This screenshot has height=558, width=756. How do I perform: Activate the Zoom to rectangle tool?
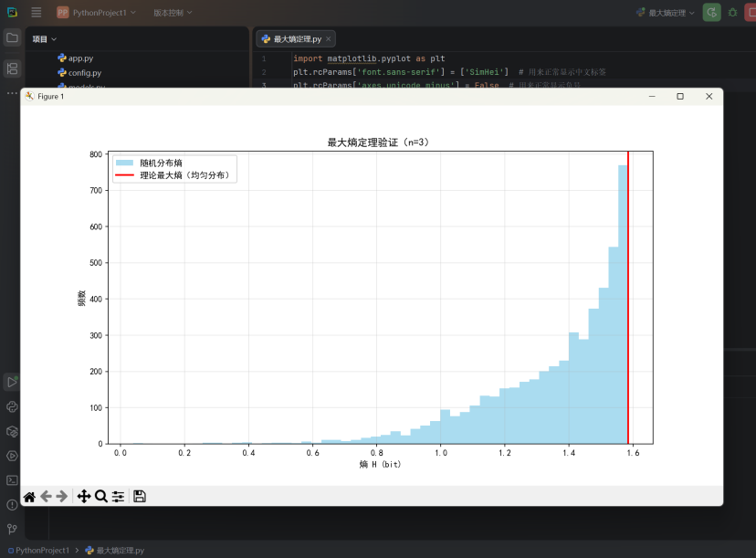(x=100, y=496)
